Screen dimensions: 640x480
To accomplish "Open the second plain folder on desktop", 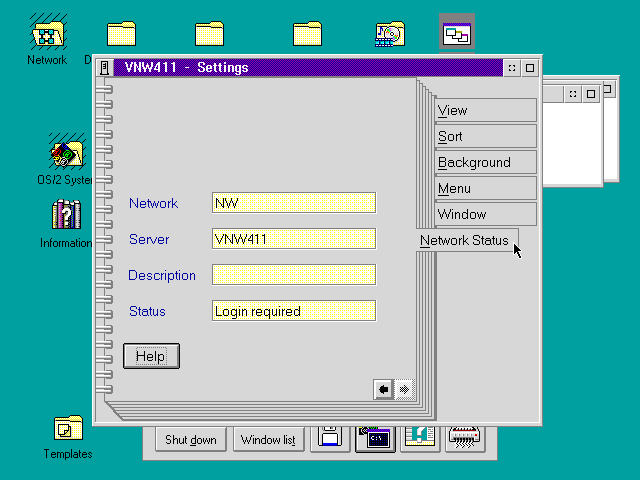I will [x=209, y=33].
